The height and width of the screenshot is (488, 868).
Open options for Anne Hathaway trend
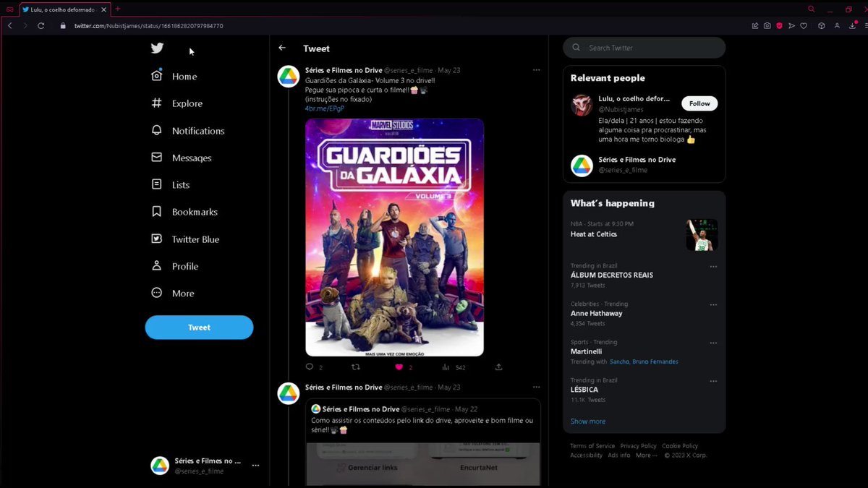pos(713,304)
